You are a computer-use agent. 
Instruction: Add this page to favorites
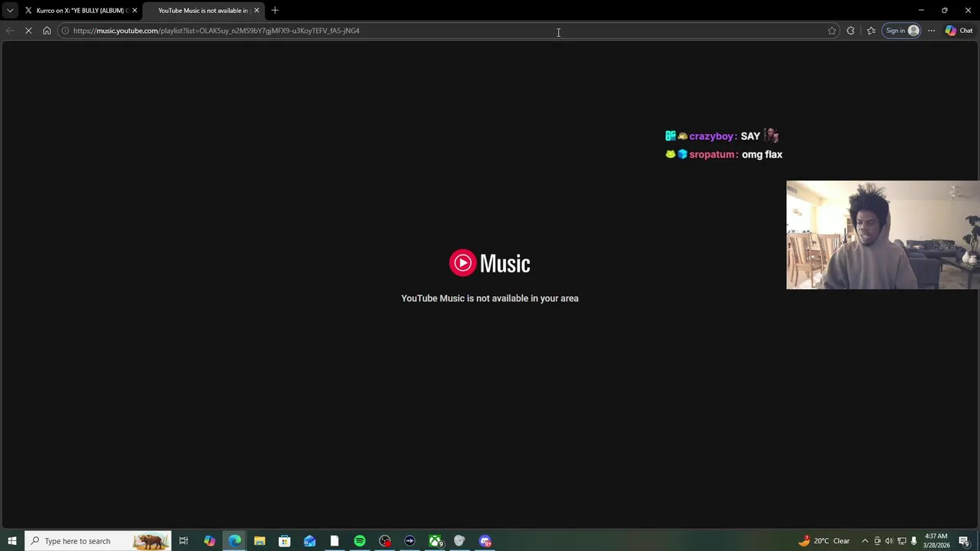pyautogui.click(x=832, y=31)
